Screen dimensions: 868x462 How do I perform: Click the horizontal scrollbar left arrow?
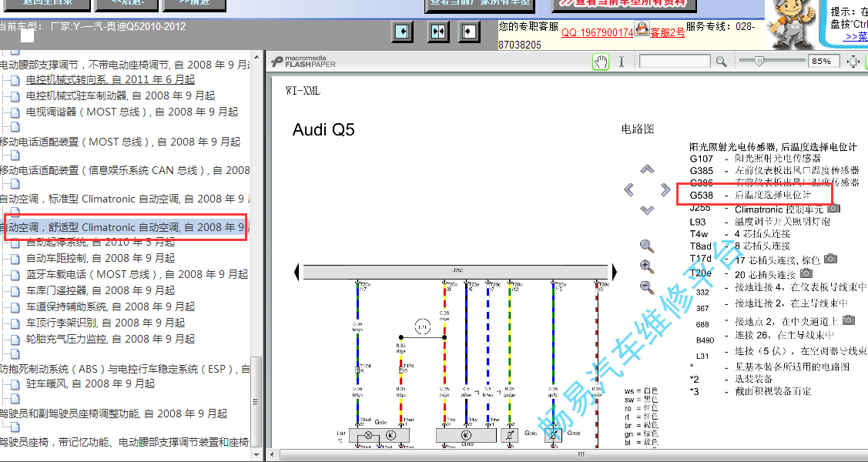[273, 455]
